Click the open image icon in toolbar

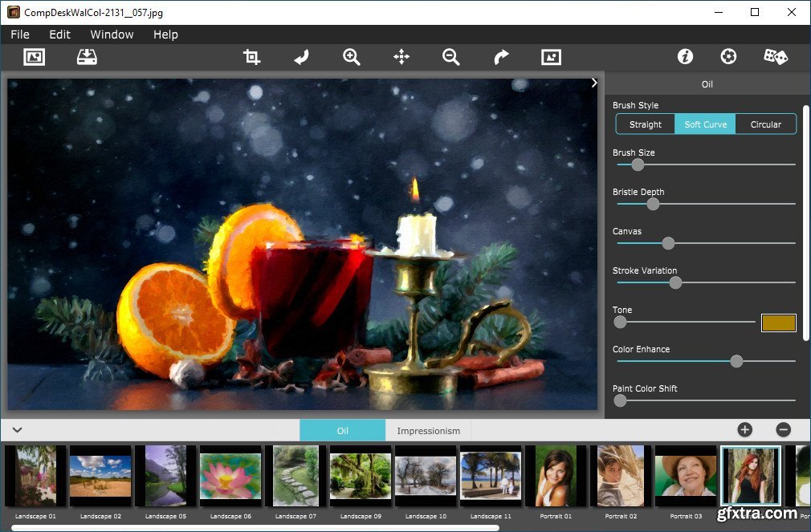coord(35,57)
